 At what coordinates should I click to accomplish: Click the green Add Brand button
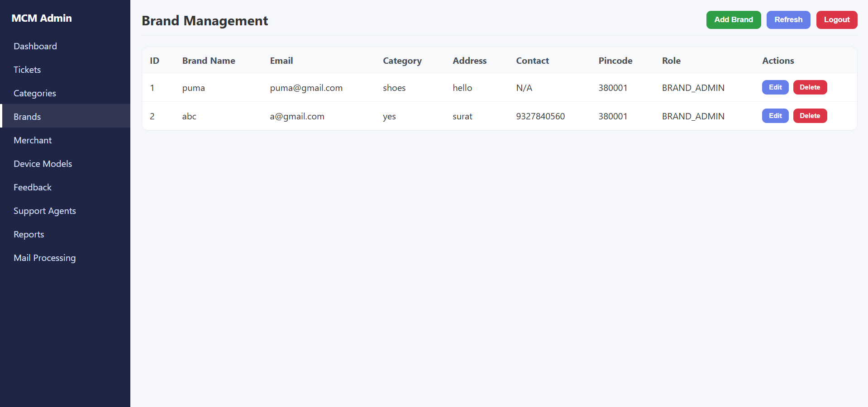(733, 20)
